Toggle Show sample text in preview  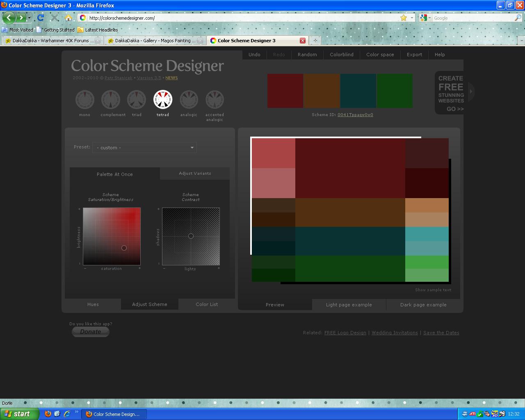(433, 290)
